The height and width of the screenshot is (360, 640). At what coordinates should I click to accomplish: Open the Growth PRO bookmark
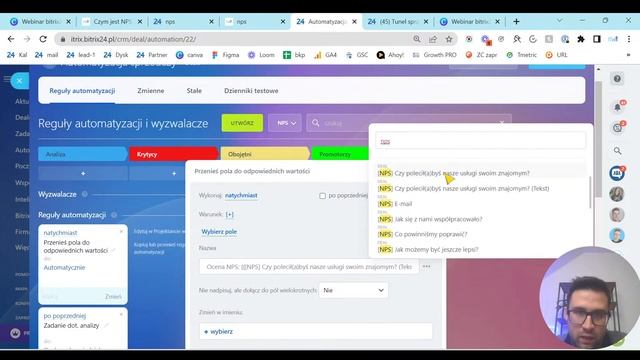click(x=434, y=55)
